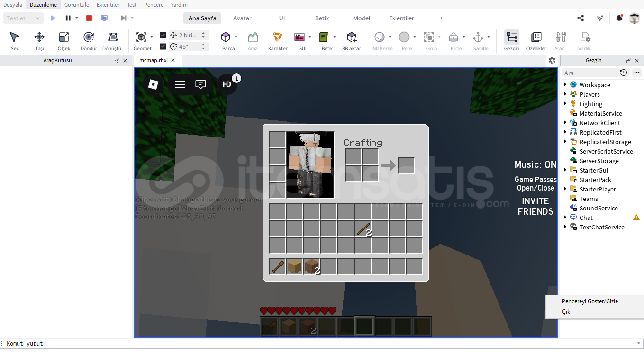Choose the Taşı move tool

pos(39,41)
